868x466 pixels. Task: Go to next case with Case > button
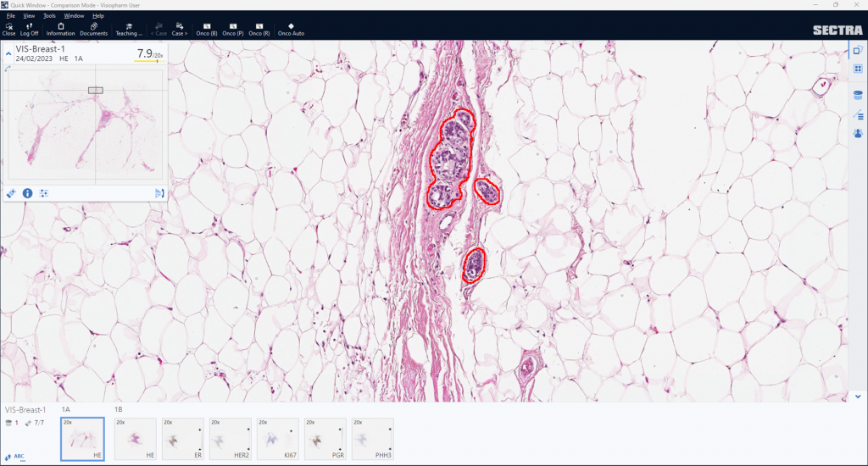click(179, 29)
